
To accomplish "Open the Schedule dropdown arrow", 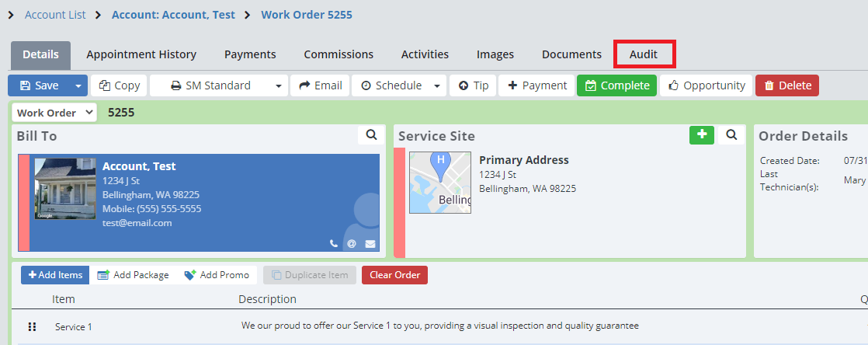I will pyautogui.click(x=438, y=85).
